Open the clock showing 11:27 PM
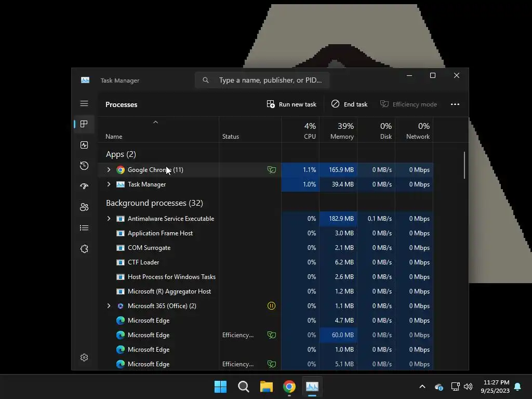Image resolution: width=532 pixels, height=399 pixels. [495, 387]
